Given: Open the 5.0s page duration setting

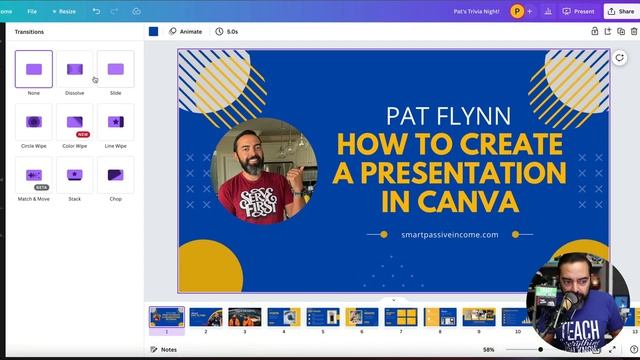Looking at the screenshot, I should (x=227, y=31).
